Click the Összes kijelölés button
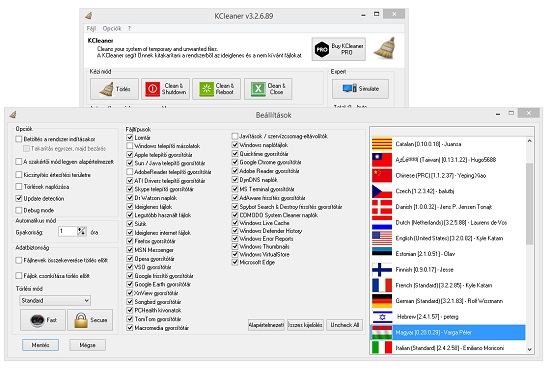 tap(305, 325)
